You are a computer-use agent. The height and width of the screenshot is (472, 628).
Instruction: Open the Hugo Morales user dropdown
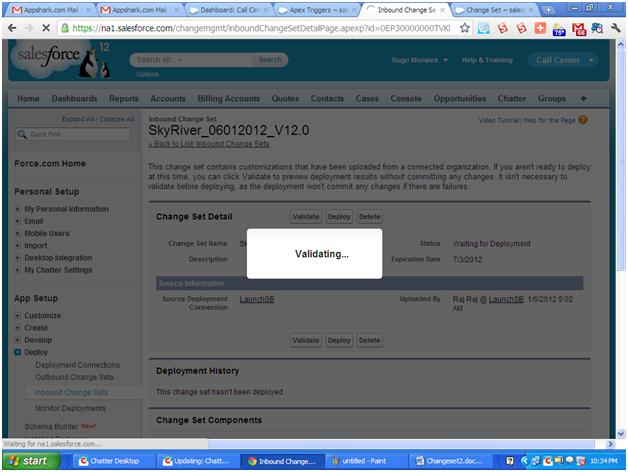pyautogui.click(x=419, y=60)
